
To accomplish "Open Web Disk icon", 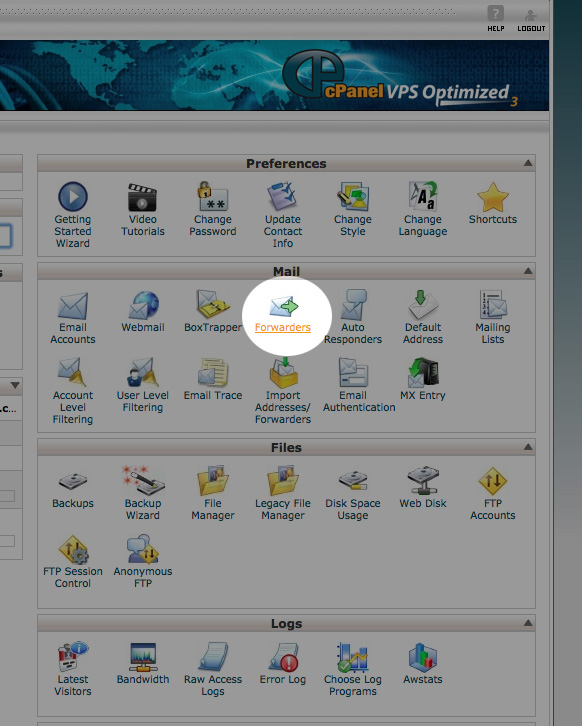I will pyautogui.click(x=423, y=481).
